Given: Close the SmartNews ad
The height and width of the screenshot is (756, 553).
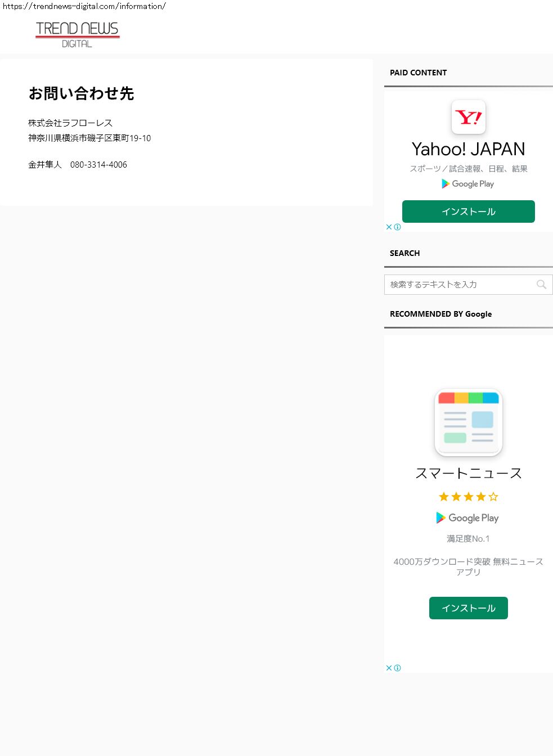Looking at the screenshot, I should (x=389, y=668).
